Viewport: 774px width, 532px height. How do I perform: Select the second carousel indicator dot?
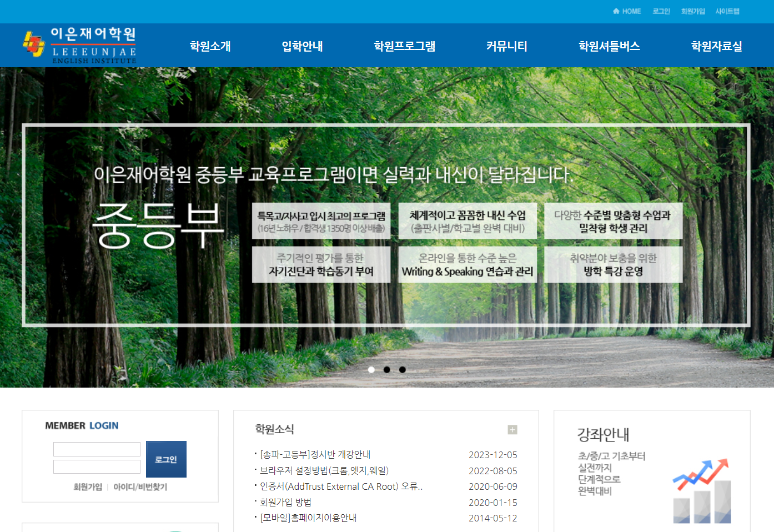(x=387, y=369)
